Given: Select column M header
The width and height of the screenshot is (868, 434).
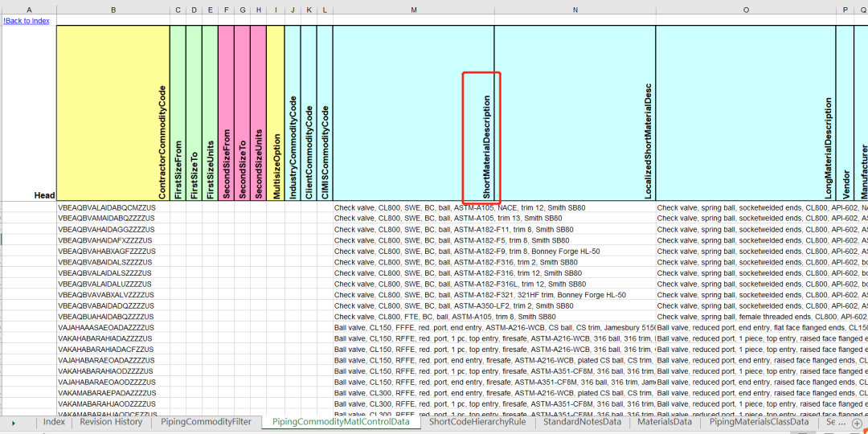Looking at the screenshot, I should 414,10.
